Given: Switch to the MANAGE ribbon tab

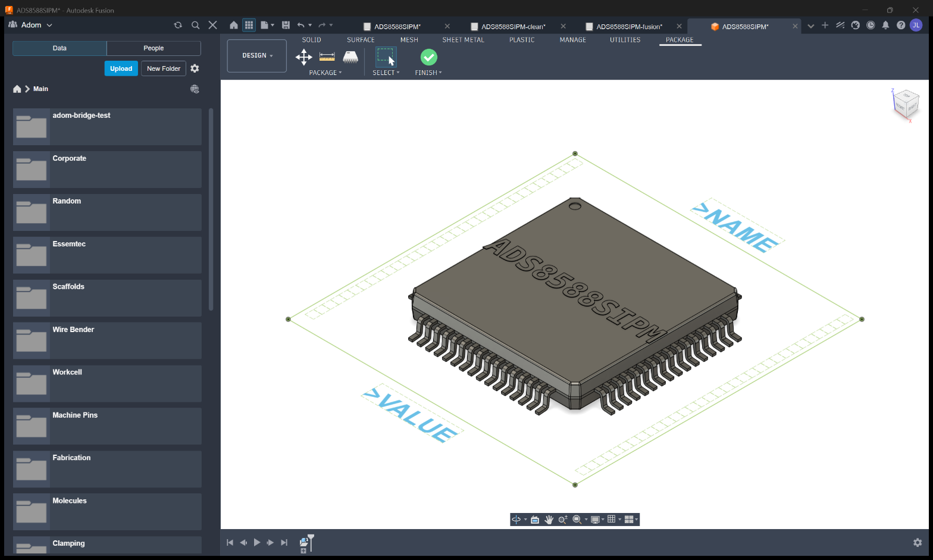Looking at the screenshot, I should pos(573,40).
